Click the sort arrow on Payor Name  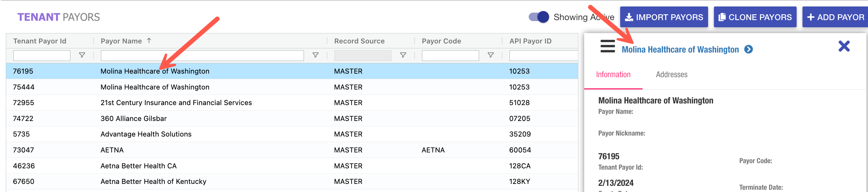click(x=149, y=41)
